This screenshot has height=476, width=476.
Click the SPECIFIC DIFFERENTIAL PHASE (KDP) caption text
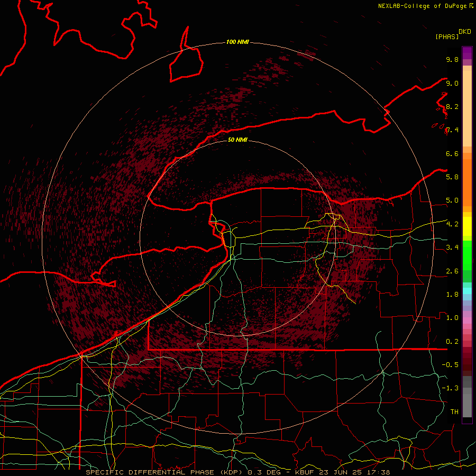(164, 472)
